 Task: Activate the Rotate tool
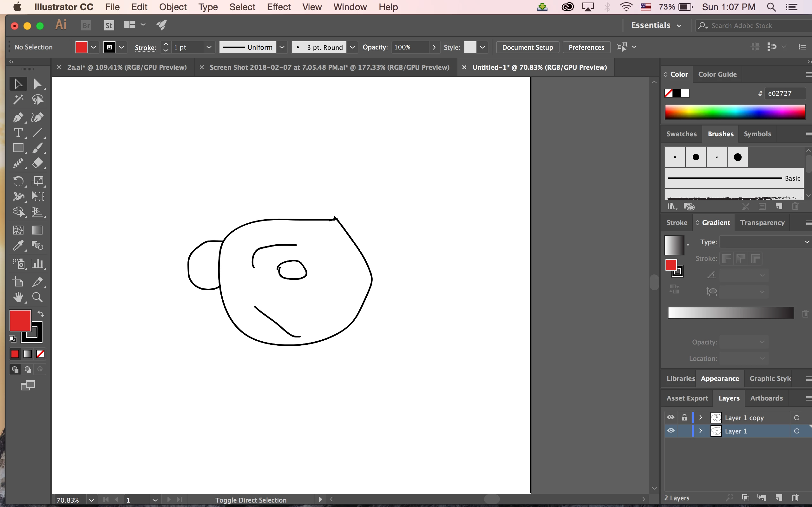18,181
